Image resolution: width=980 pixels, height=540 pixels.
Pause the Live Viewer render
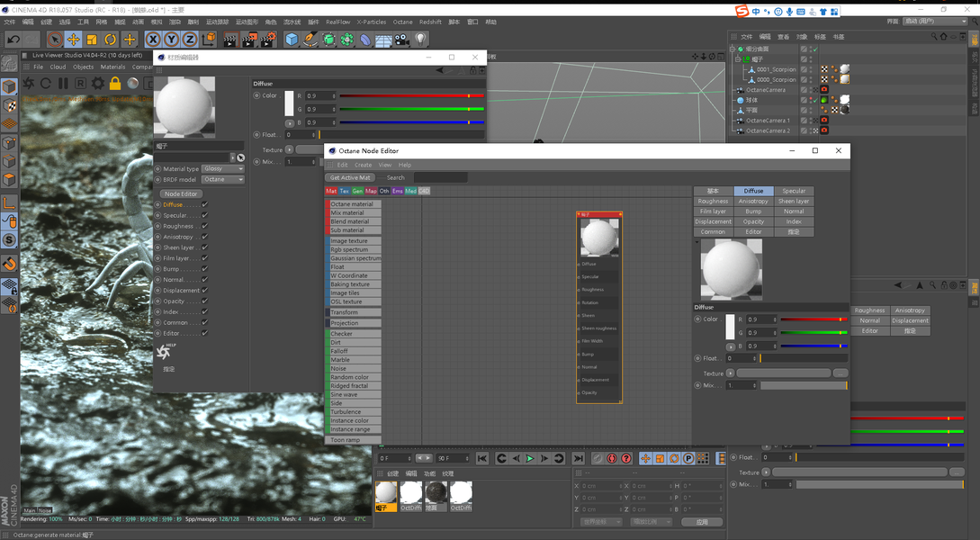tap(63, 83)
